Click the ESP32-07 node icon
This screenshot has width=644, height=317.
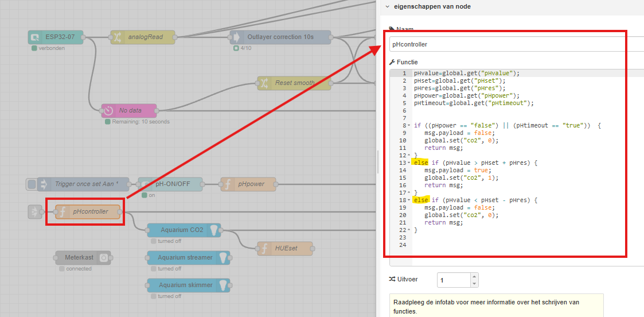click(x=36, y=37)
